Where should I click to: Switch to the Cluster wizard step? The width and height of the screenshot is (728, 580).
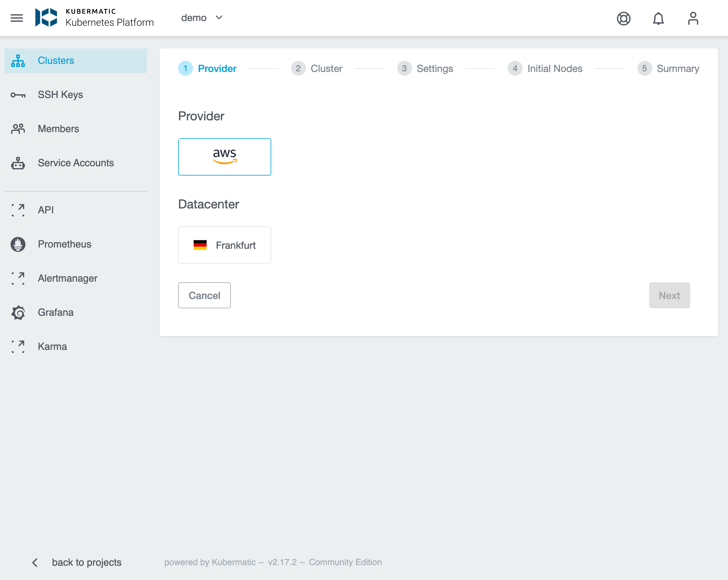[x=326, y=69]
